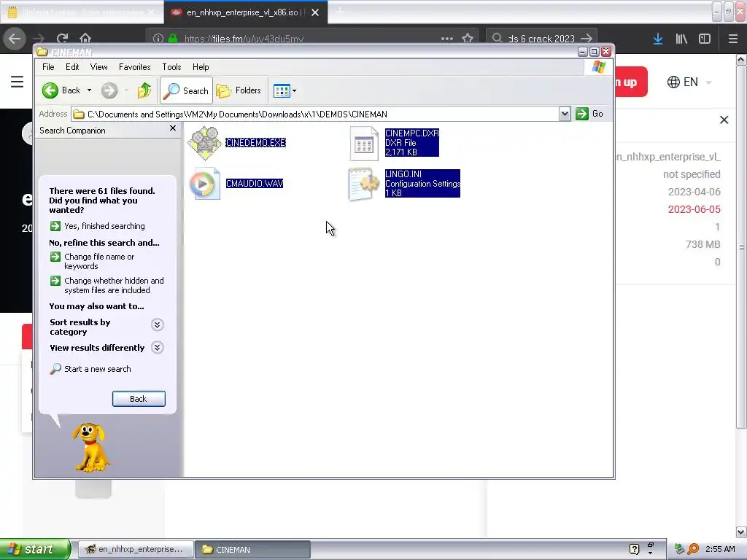This screenshot has height=560, width=747.
Task: Toggle the Search toolbar button
Action: coord(186,90)
